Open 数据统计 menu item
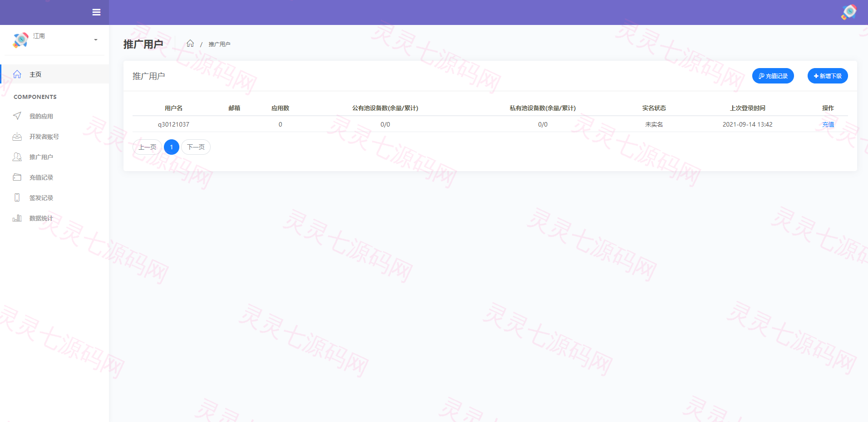 54,218
